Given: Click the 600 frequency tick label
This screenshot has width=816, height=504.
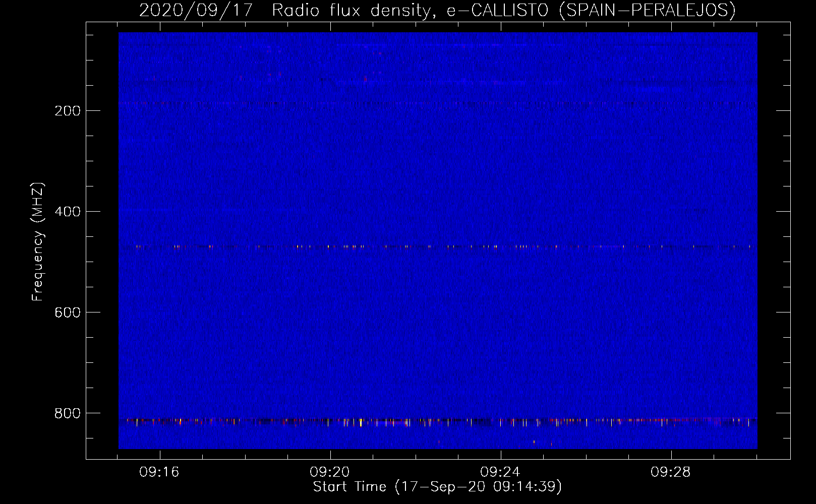Looking at the screenshot, I should tap(68, 312).
